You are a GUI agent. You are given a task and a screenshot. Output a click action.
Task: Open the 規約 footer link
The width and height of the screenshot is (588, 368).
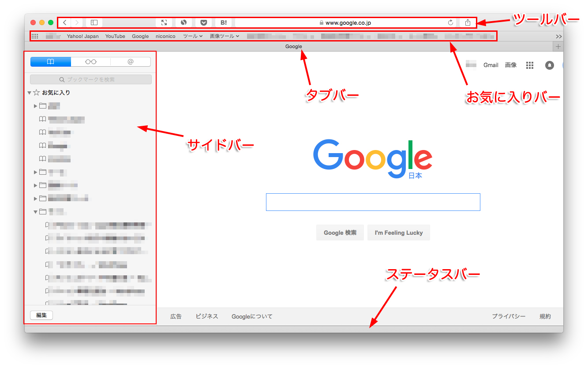[545, 316]
